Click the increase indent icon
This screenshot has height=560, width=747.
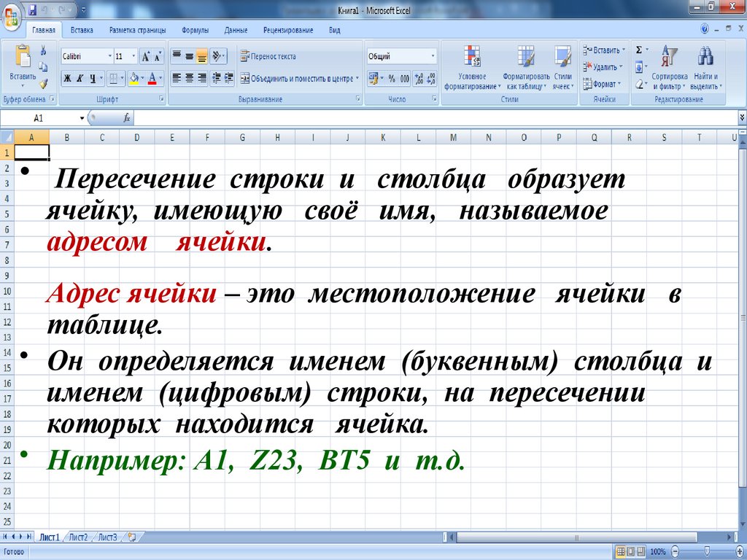[228, 78]
